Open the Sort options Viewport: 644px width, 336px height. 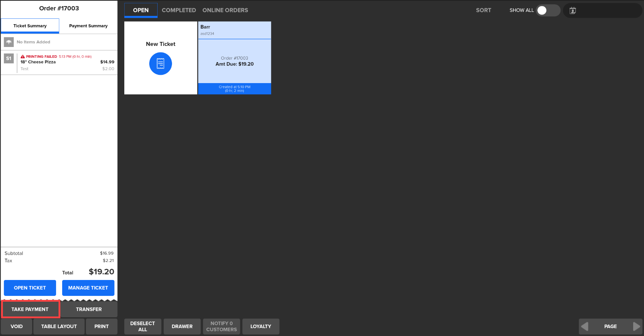[x=483, y=10]
